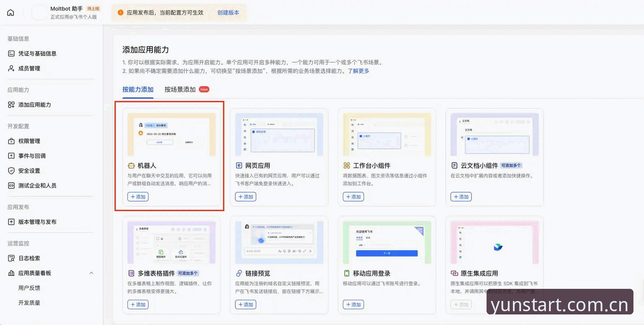The image size is (644, 325).
Task: Click the 云文档小组件 document icon
Action: pos(454,165)
